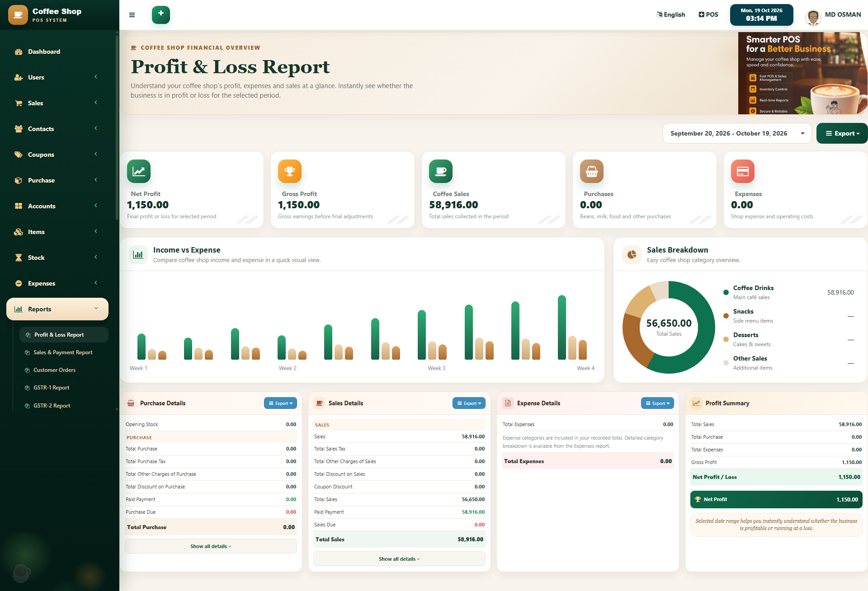
Task: Collapse the Reports sidebar menu
Action: [x=57, y=309]
